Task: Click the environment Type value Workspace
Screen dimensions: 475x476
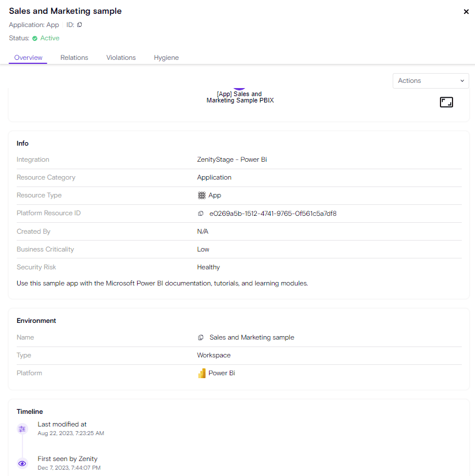Action: (x=214, y=356)
